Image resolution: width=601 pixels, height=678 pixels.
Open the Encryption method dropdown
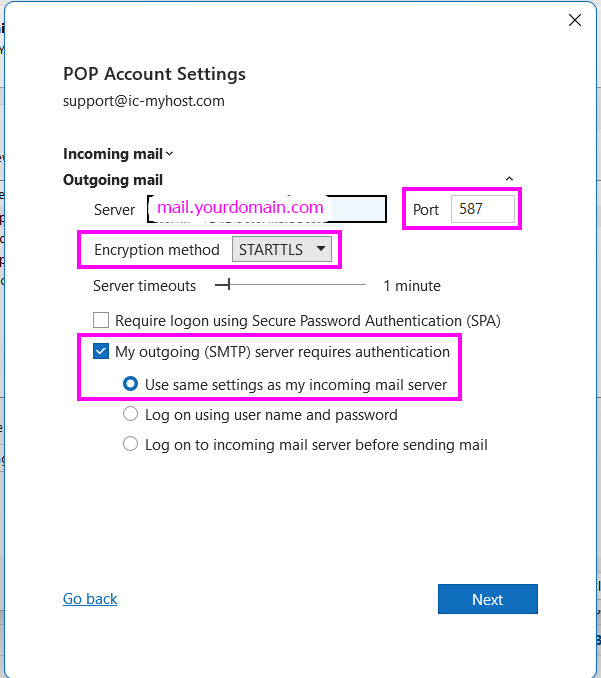282,250
